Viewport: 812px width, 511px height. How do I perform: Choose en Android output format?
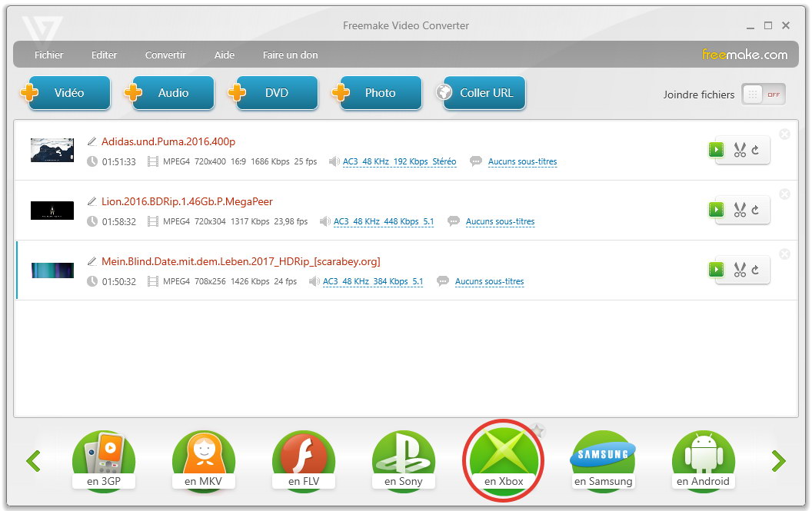pyautogui.click(x=704, y=461)
